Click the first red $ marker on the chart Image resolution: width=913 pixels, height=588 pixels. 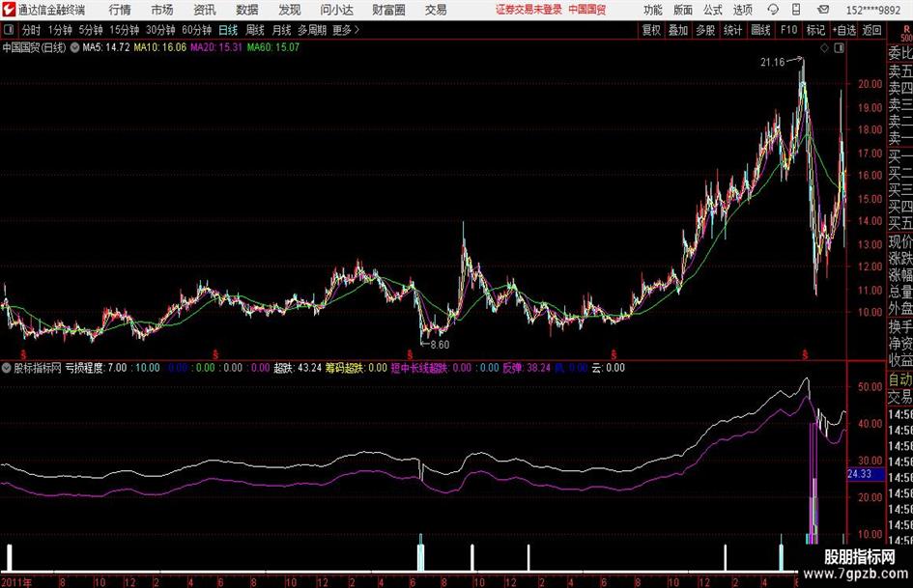24,353
